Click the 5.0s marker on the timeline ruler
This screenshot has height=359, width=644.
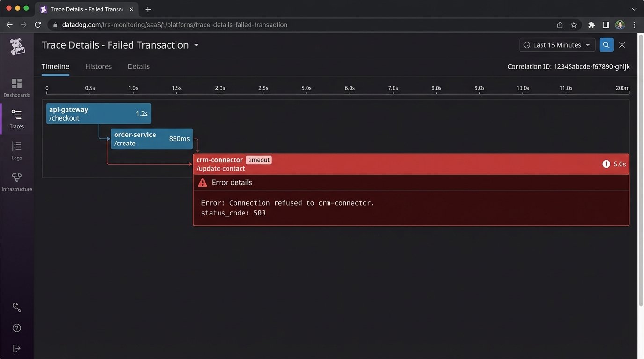pos(306,87)
